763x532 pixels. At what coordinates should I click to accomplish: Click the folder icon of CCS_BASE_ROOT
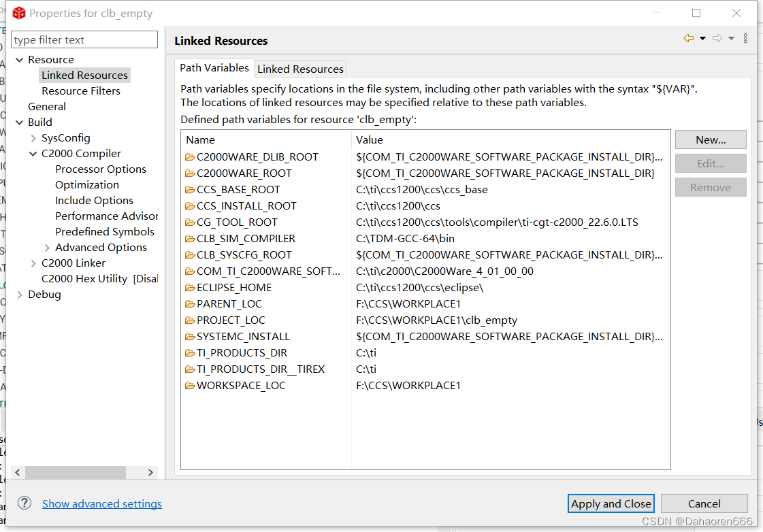[190, 190]
